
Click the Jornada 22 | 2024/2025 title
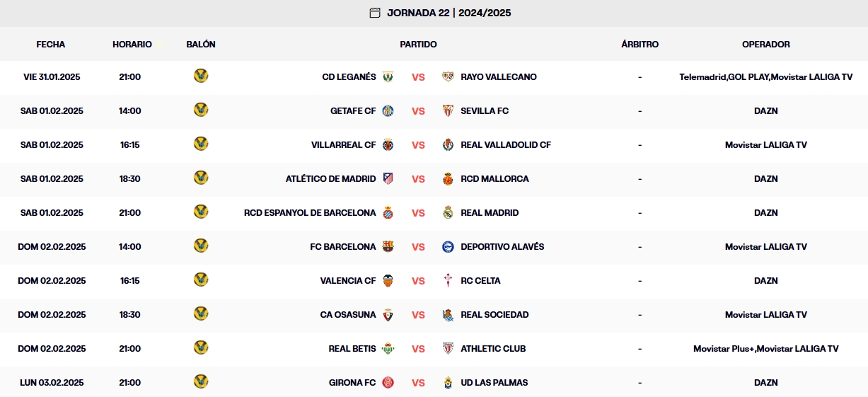click(449, 13)
